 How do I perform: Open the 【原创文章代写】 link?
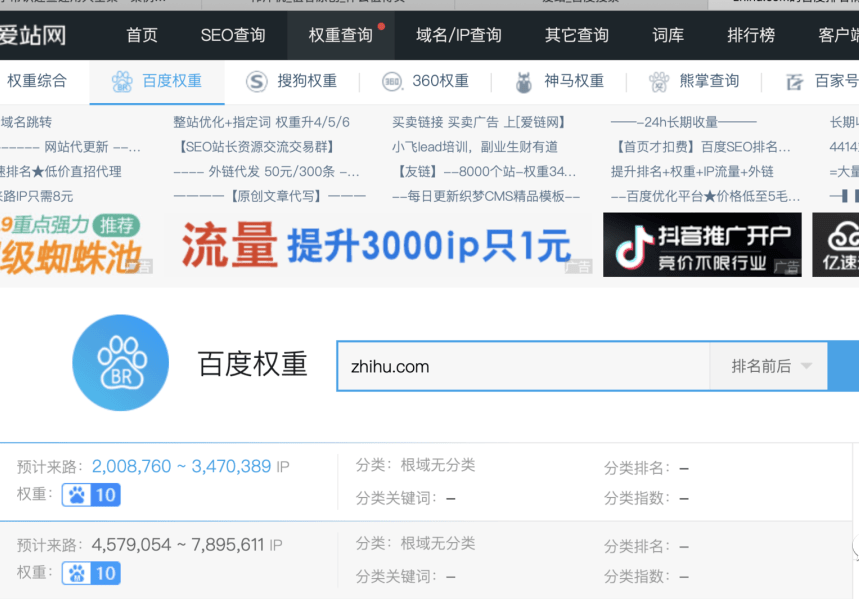pos(269,196)
